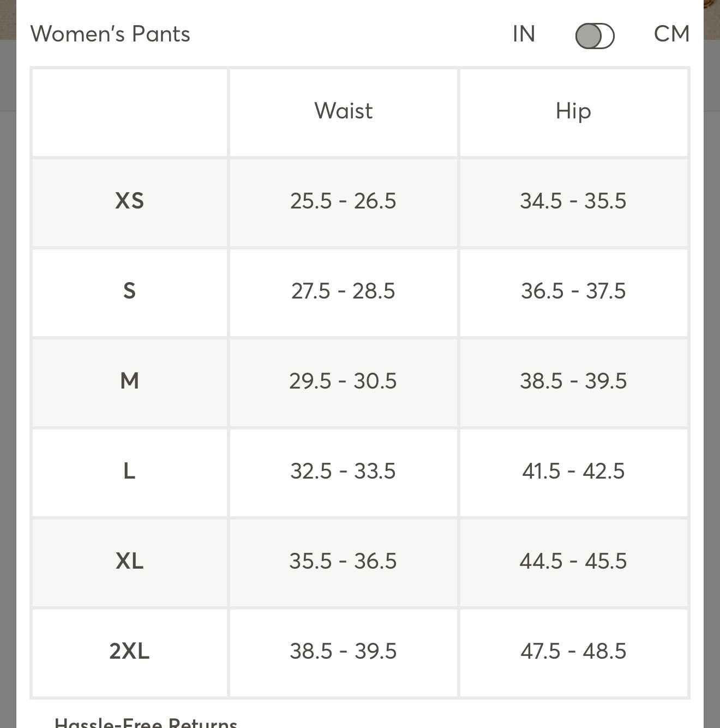The width and height of the screenshot is (720, 728).
Task: Click the dimmed background left of the modal
Action: coord(8,382)
